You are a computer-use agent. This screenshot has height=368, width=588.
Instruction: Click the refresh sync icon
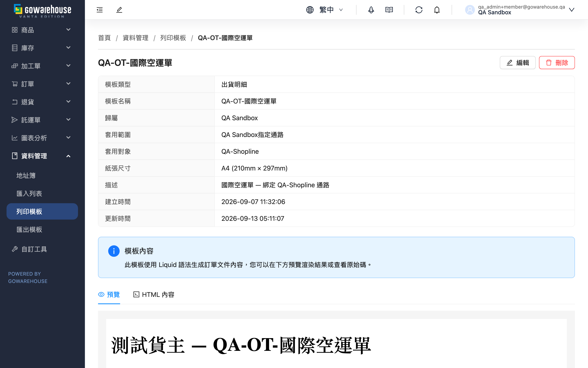pyautogui.click(x=419, y=10)
